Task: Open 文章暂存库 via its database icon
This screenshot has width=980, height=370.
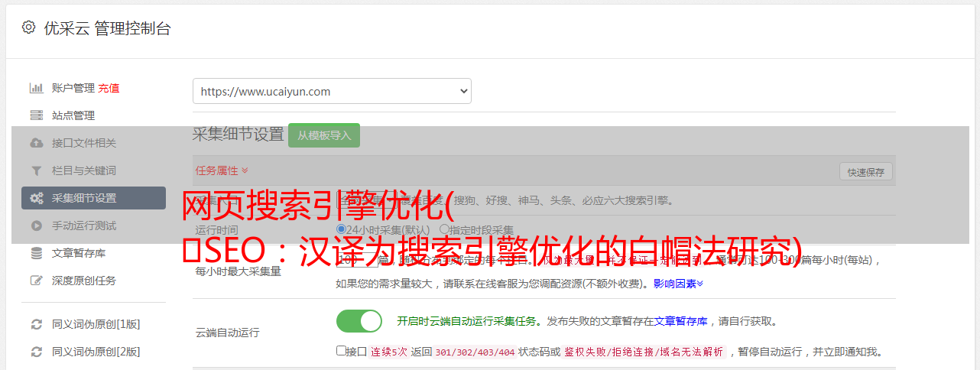Action: pos(36,253)
